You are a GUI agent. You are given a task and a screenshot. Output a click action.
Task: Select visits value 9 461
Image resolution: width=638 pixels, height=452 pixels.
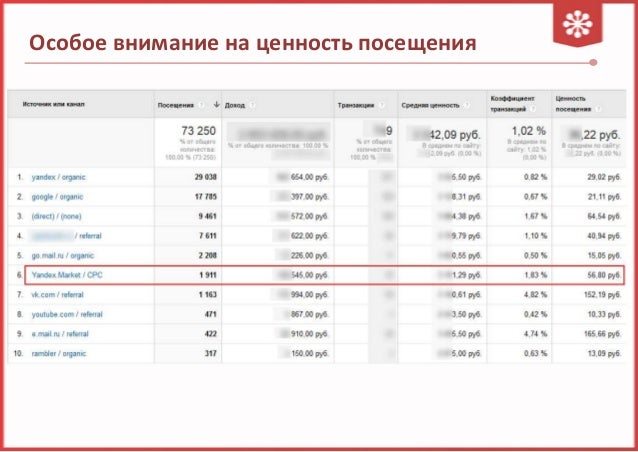(x=208, y=216)
